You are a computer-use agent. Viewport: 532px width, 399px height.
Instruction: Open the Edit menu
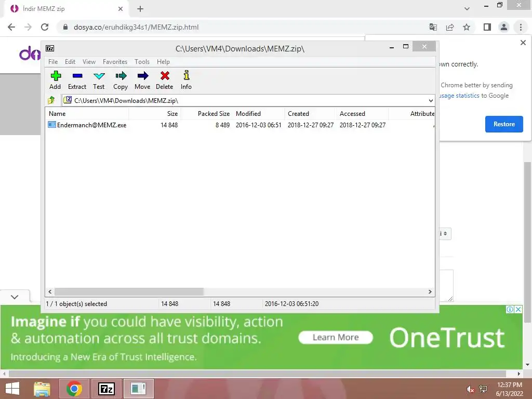click(70, 62)
